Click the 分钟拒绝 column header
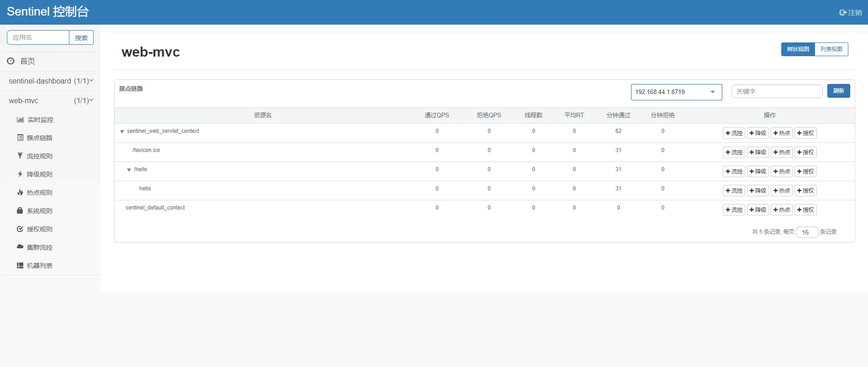 tap(663, 115)
